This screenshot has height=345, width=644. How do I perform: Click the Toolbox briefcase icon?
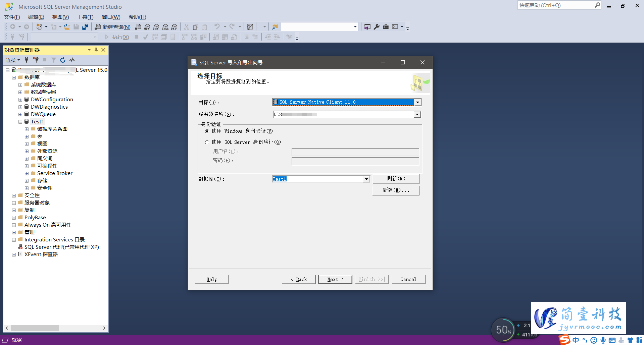click(x=386, y=27)
